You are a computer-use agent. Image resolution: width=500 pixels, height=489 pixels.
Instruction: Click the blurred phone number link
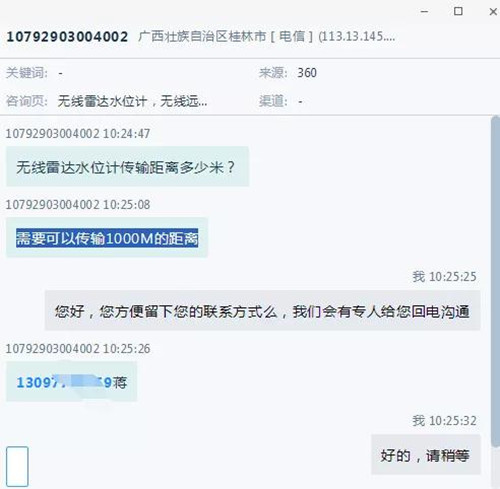[x=64, y=382]
